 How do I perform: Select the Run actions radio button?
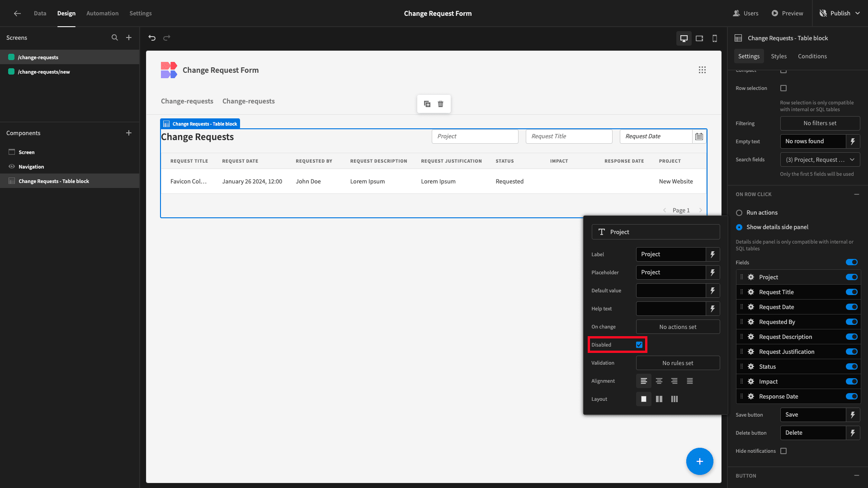[x=739, y=213]
